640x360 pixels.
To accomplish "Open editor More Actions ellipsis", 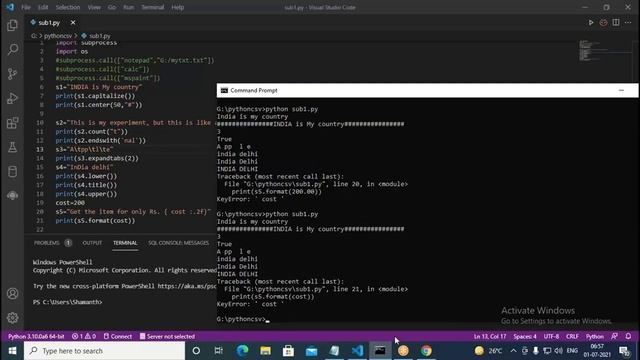I will coord(628,22).
